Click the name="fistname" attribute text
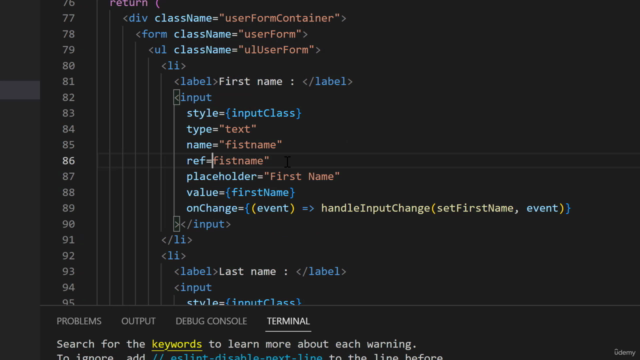The image size is (640, 360). click(x=234, y=145)
